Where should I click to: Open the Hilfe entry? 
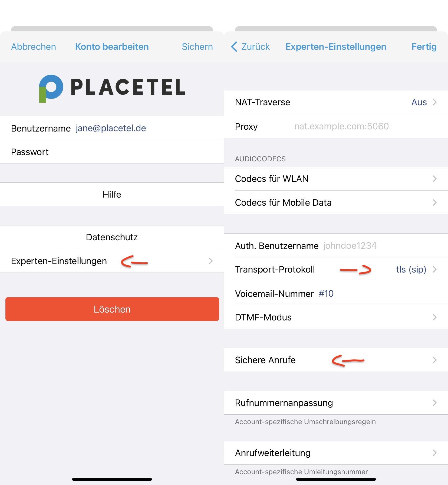point(112,194)
